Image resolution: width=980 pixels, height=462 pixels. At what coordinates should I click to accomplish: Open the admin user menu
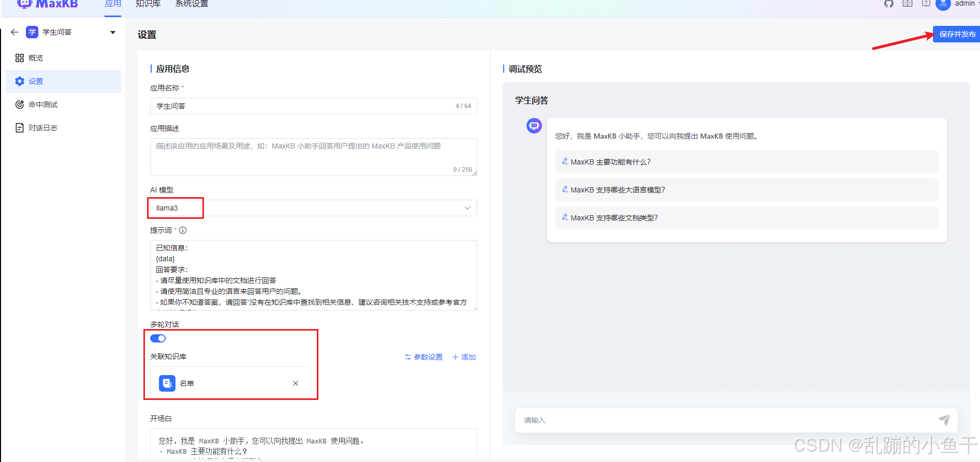(x=965, y=4)
